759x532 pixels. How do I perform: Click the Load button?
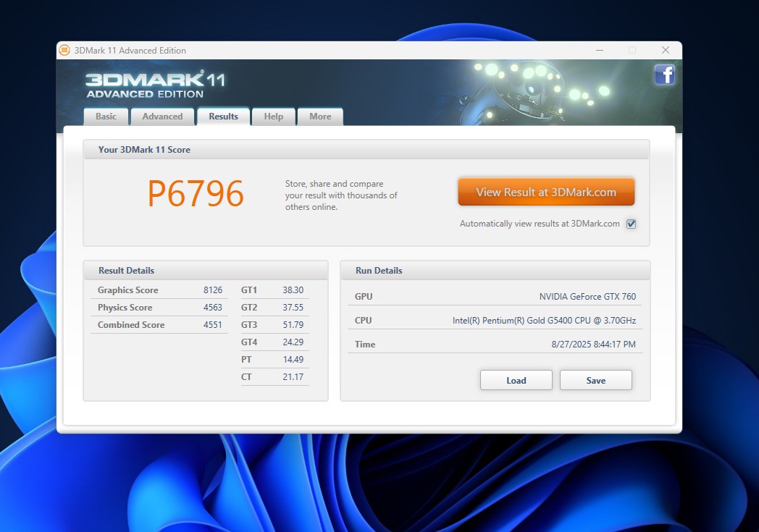click(516, 380)
